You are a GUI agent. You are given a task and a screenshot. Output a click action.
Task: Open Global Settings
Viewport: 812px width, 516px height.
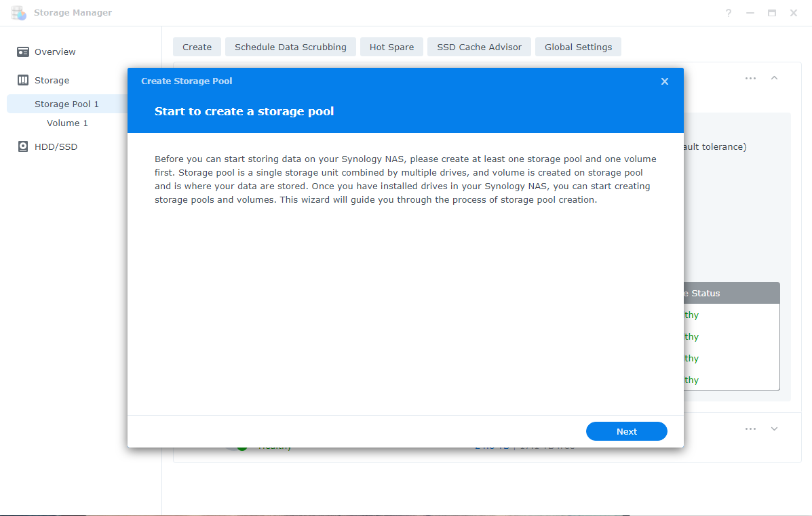[x=578, y=47]
